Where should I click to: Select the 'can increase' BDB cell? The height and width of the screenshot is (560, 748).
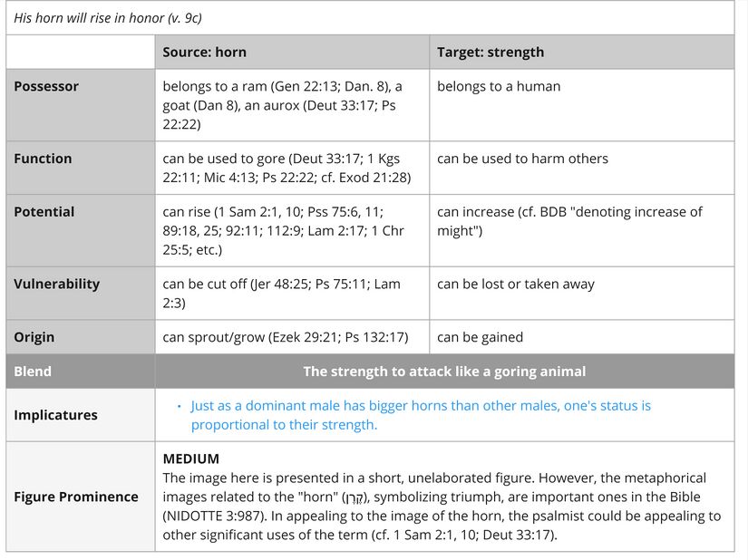tap(569, 221)
